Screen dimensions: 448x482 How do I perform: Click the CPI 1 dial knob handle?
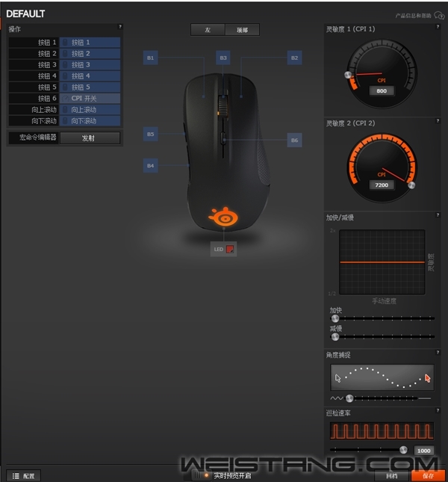coord(348,75)
